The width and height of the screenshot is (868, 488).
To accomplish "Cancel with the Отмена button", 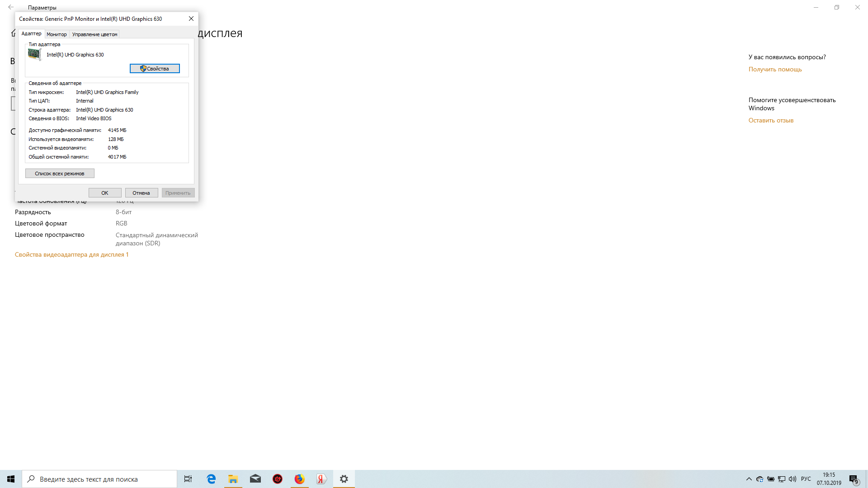I will [x=141, y=193].
